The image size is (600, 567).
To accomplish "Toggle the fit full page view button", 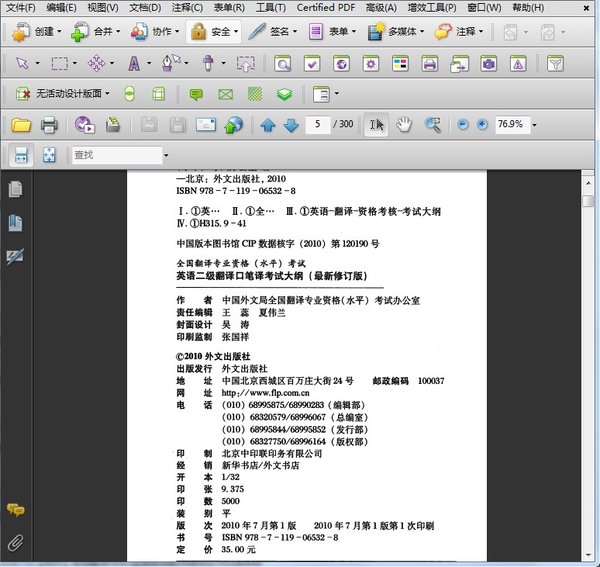I will pyautogui.click(x=49, y=156).
